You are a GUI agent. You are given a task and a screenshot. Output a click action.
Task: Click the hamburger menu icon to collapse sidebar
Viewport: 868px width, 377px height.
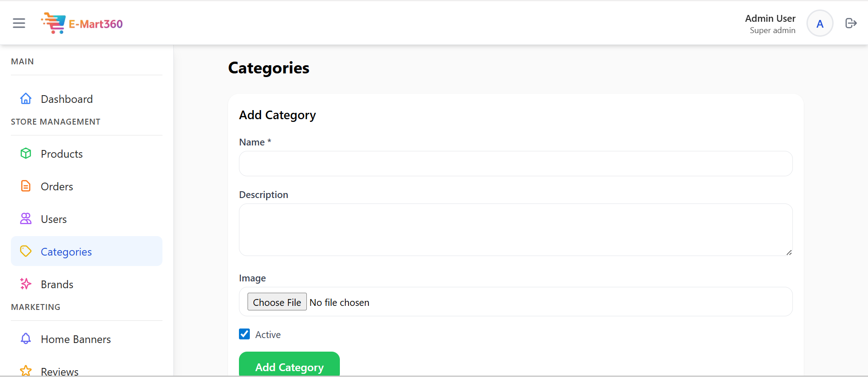[x=19, y=23]
